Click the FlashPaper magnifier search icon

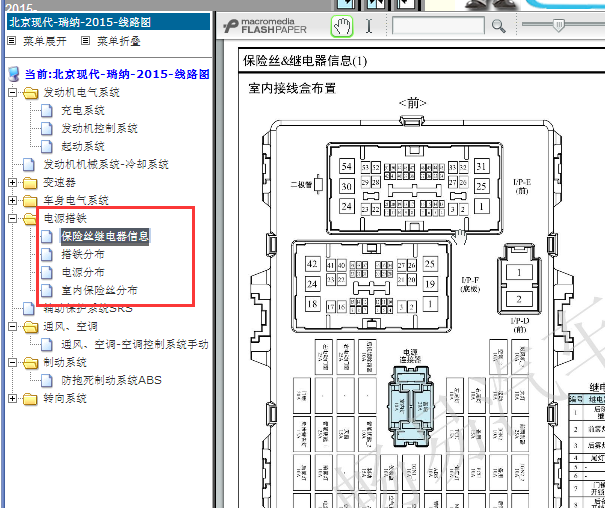498,26
